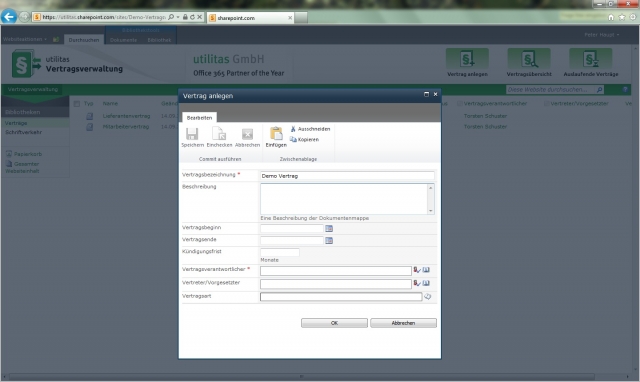This screenshot has width=640, height=382.
Task: Switch to the Dokumente ribbon tab
Action: point(123,40)
